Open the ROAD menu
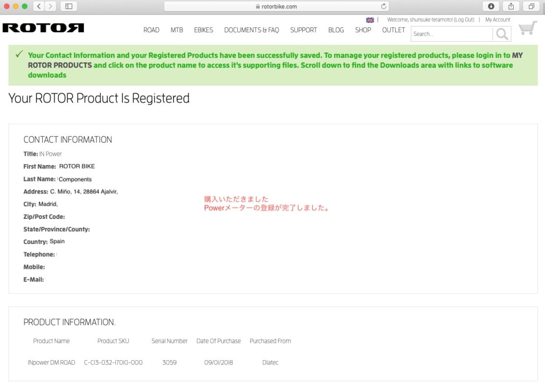This screenshot has height=392, width=545. 151,30
